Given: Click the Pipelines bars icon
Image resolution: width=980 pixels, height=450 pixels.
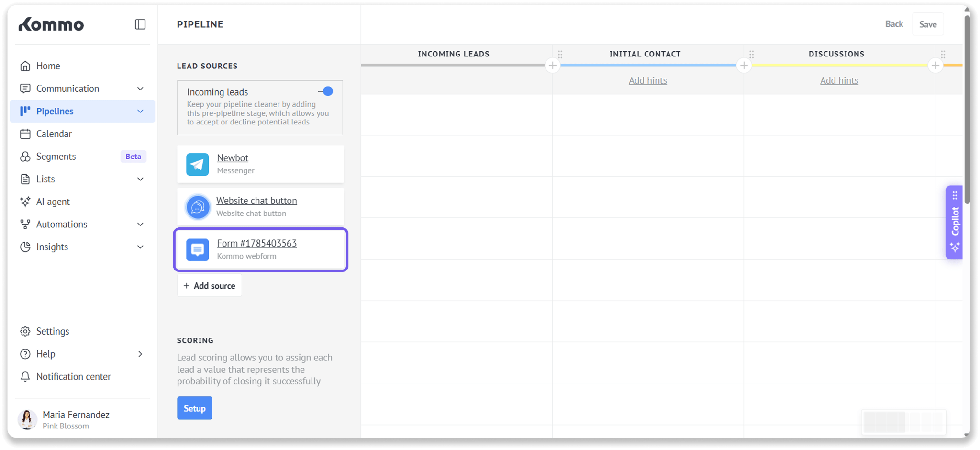Looking at the screenshot, I should tap(25, 111).
